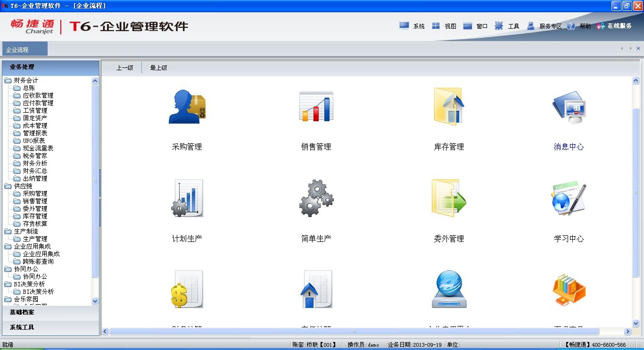Open the 销售管理 chart icon

316,107
